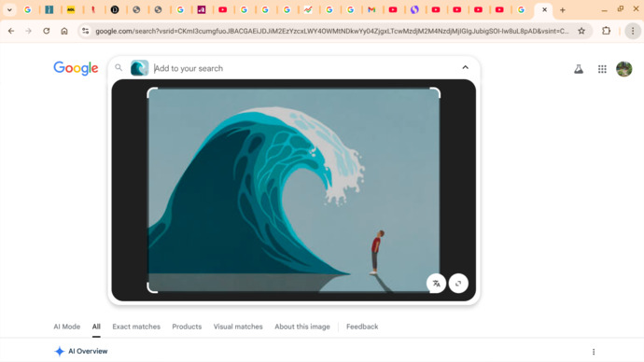Viewport: 644px width, 362px height.
Task: View Visual matches results
Action: coord(238,327)
